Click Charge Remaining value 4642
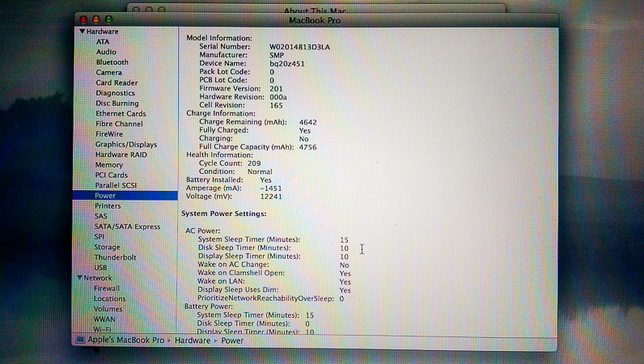The width and height of the screenshot is (644, 364). click(308, 122)
